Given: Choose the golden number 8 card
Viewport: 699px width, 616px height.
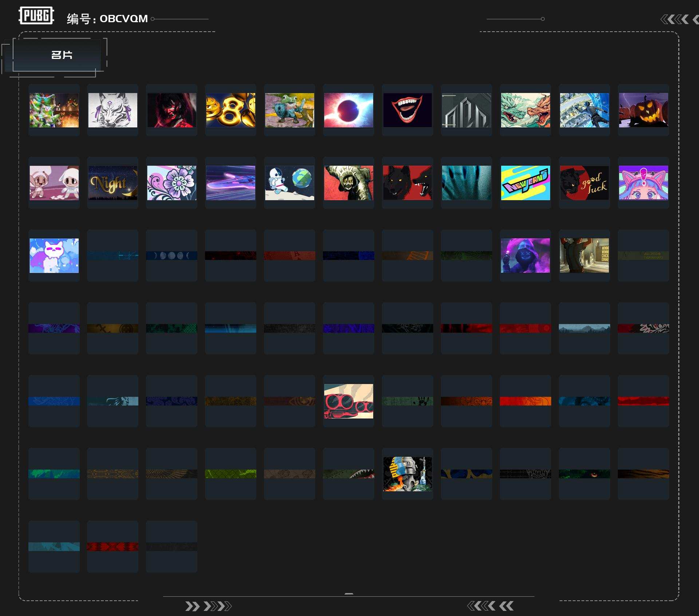Looking at the screenshot, I should [230, 110].
